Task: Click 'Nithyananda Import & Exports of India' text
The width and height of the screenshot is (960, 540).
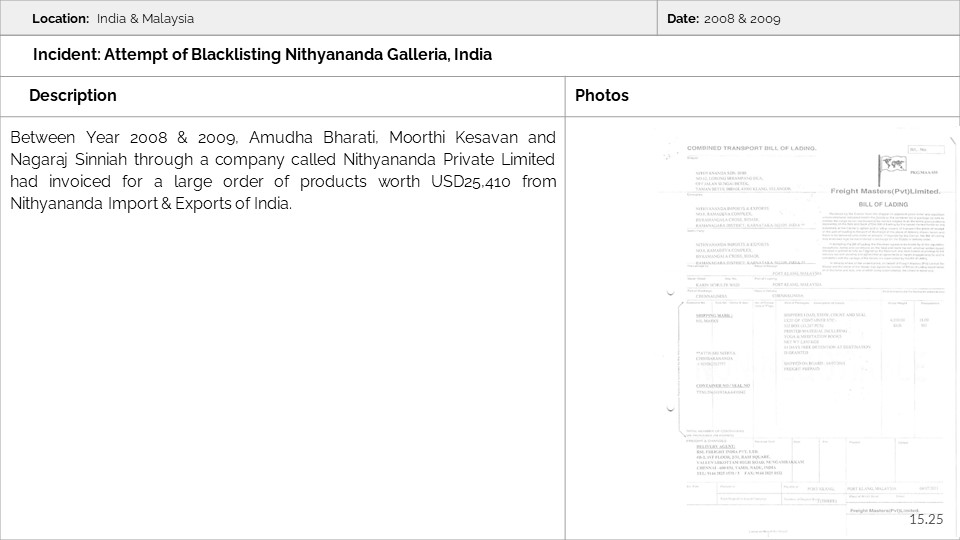Action: click(x=152, y=203)
